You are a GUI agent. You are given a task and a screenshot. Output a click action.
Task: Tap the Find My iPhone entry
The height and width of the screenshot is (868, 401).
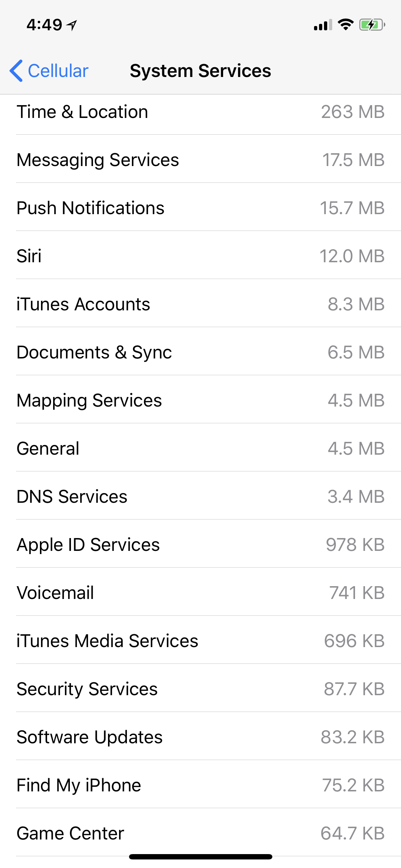coord(200,785)
